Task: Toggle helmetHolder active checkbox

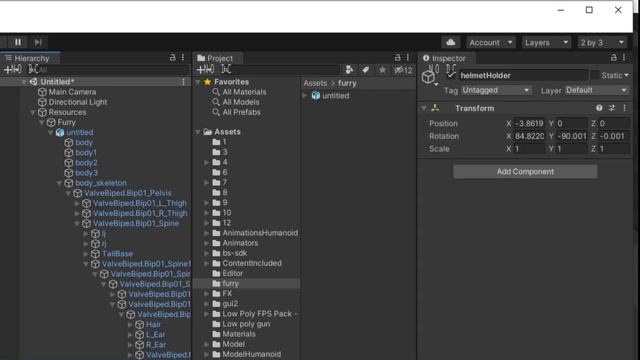Action: [451, 75]
